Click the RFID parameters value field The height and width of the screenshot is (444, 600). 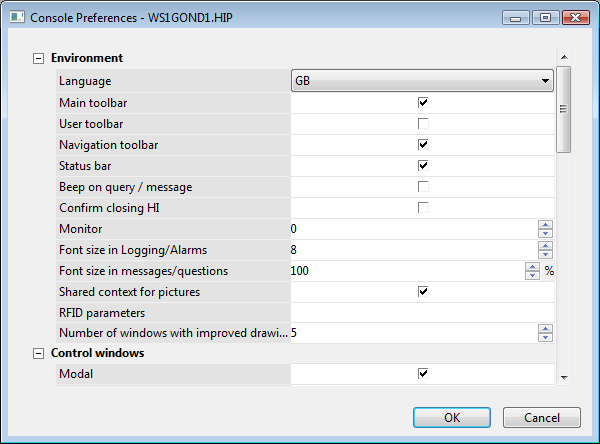tap(422, 312)
